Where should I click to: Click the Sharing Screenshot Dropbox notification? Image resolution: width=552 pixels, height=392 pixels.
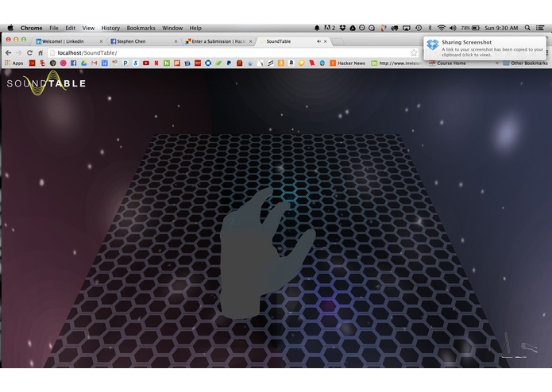point(484,48)
